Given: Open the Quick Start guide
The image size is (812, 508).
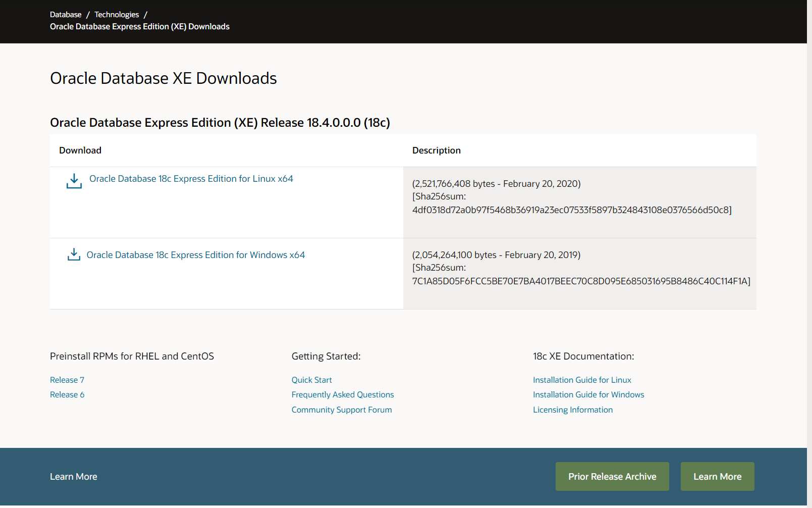Looking at the screenshot, I should coord(312,380).
